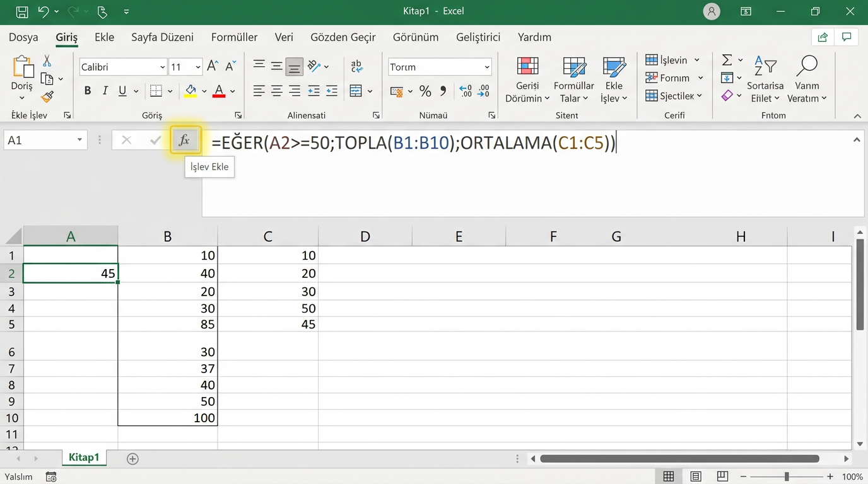868x484 pixels.
Task: Click the AutoSum sigma icon
Action: click(x=727, y=60)
